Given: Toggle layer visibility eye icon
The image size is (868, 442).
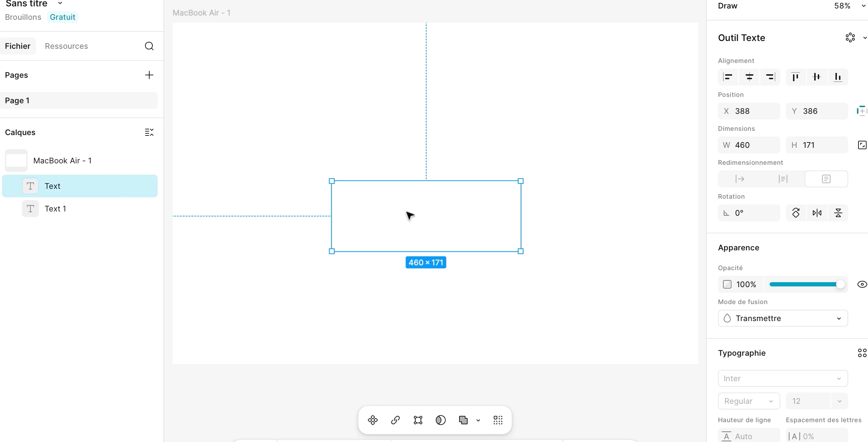Looking at the screenshot, I should 862,284.
